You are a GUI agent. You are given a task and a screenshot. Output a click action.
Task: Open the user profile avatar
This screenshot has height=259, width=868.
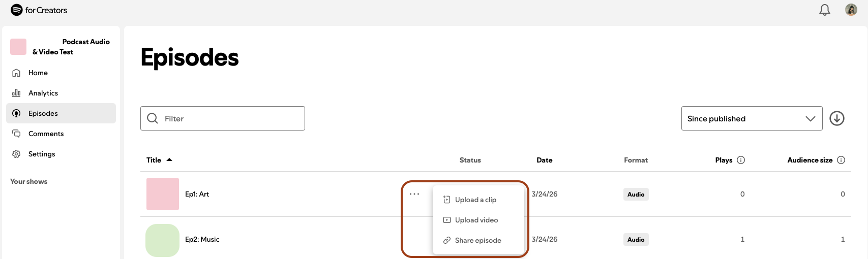[851, 10]
